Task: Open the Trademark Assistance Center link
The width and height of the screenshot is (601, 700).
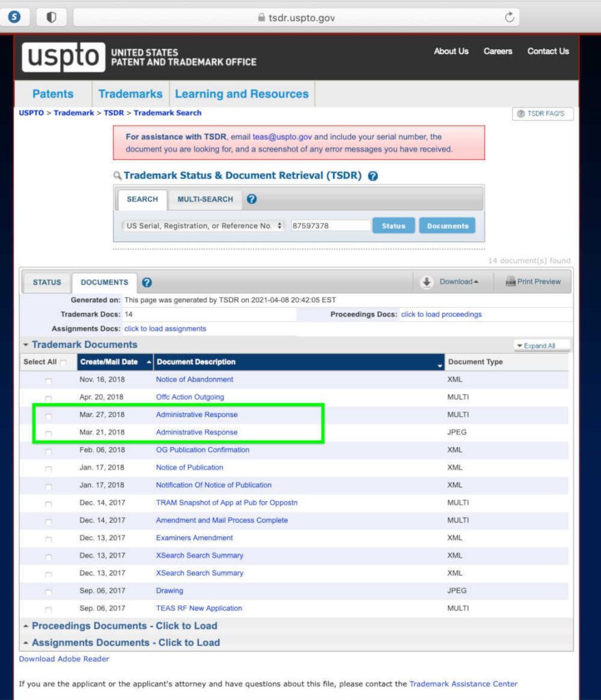Action: pyautogui.click(x=463, y=684)
